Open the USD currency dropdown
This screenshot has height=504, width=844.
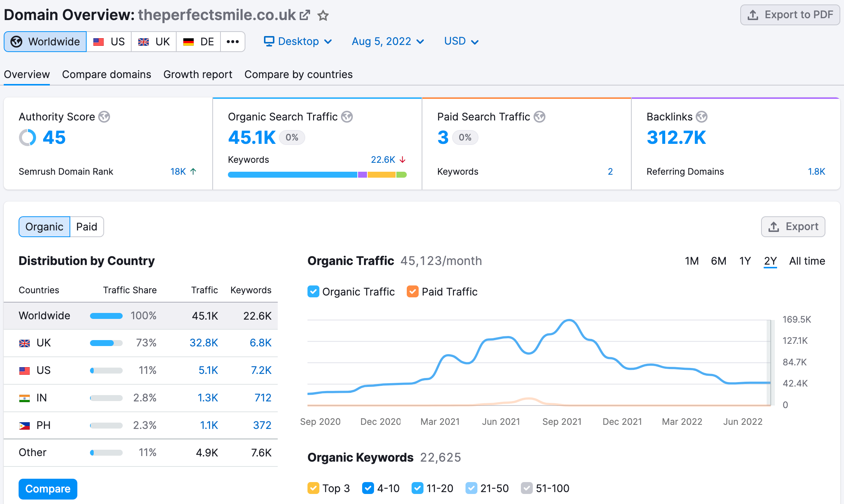click(461, 41)
